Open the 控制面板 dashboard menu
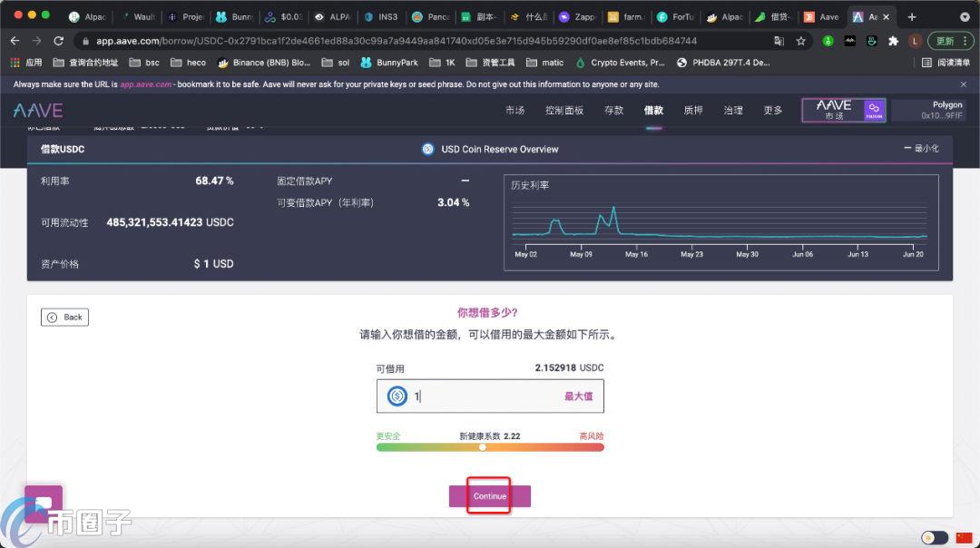Screen dimensions: 980x548 pyautogui.click(x=564, y=111)
